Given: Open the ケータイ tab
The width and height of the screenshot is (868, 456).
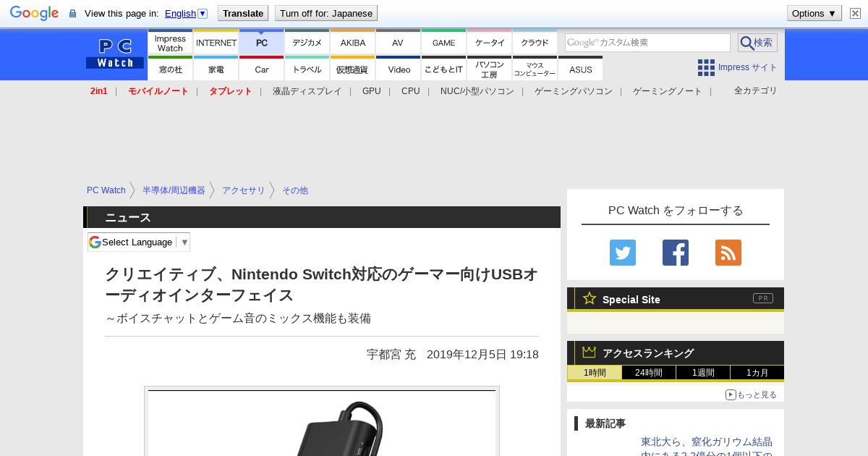Looking at the screenshot, I should (x=489, y=42).
